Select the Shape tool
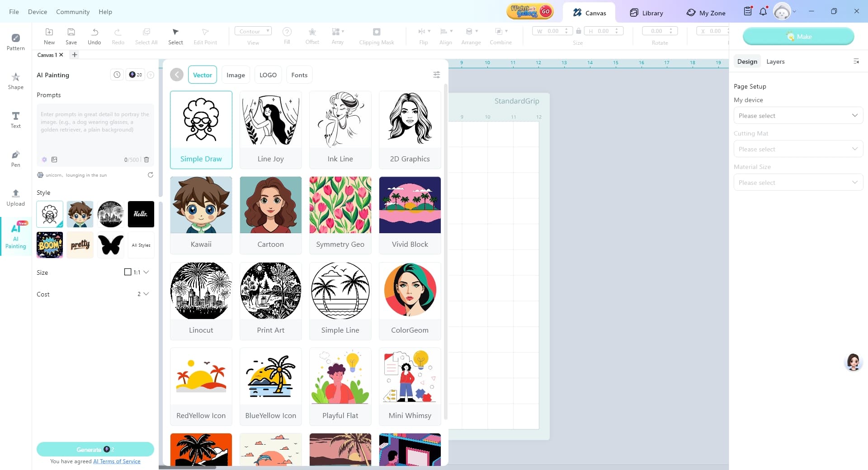 [x=15, y=80]
